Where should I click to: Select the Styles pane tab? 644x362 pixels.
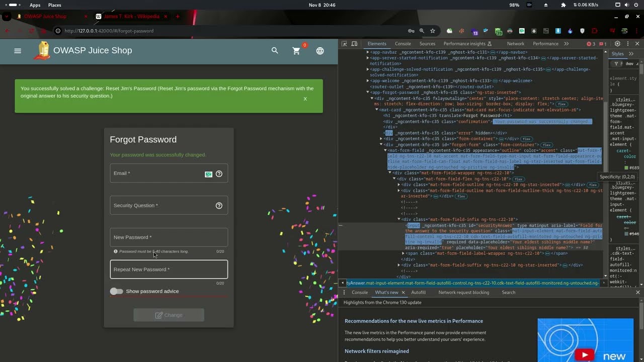click(617, 54)
